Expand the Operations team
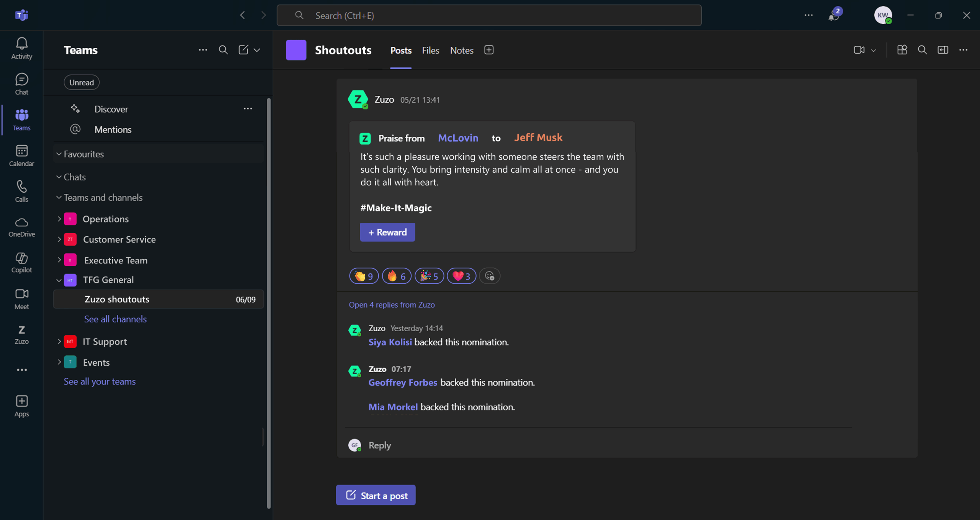The height and width of the screenshot is (520, 980). click(x=59, y=219)
